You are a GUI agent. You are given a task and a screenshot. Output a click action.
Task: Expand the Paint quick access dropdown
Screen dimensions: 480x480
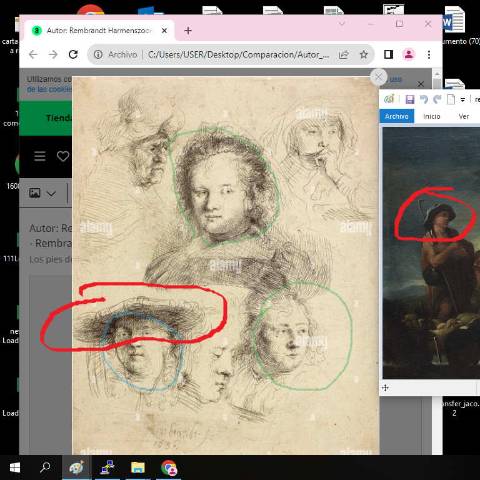(x=463, y=99)
